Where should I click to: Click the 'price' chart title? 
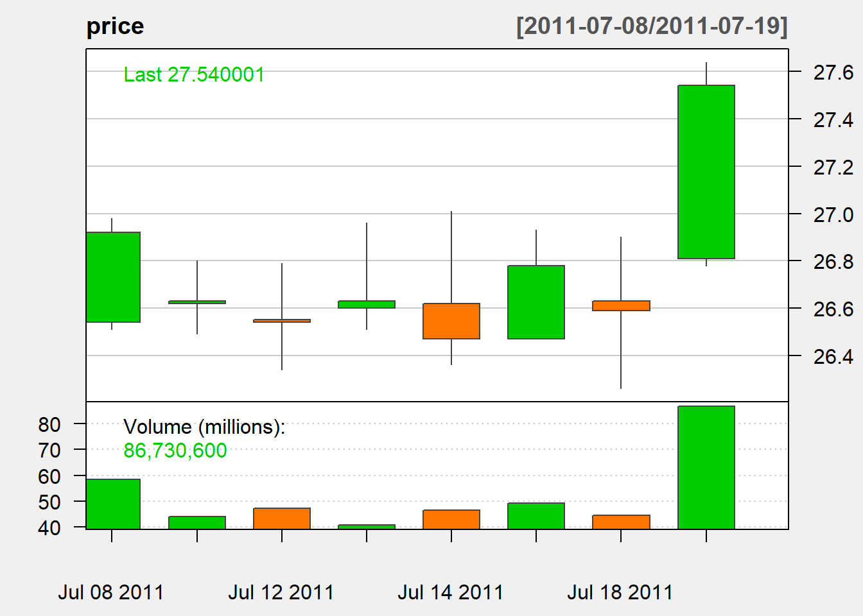pyautogui.click(x=115, y=26)
